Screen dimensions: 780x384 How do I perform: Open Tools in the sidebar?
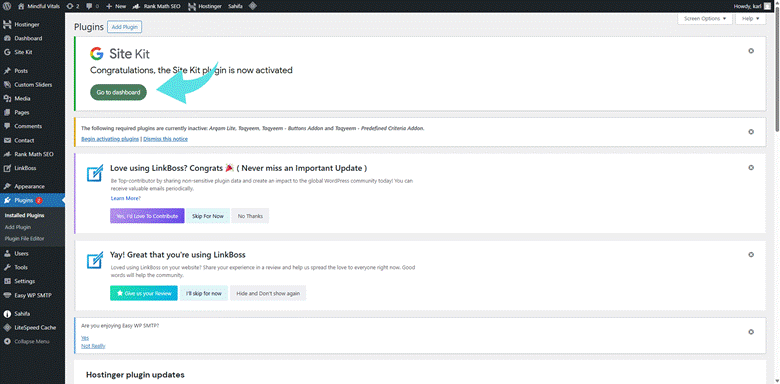(x=32, y=267)
